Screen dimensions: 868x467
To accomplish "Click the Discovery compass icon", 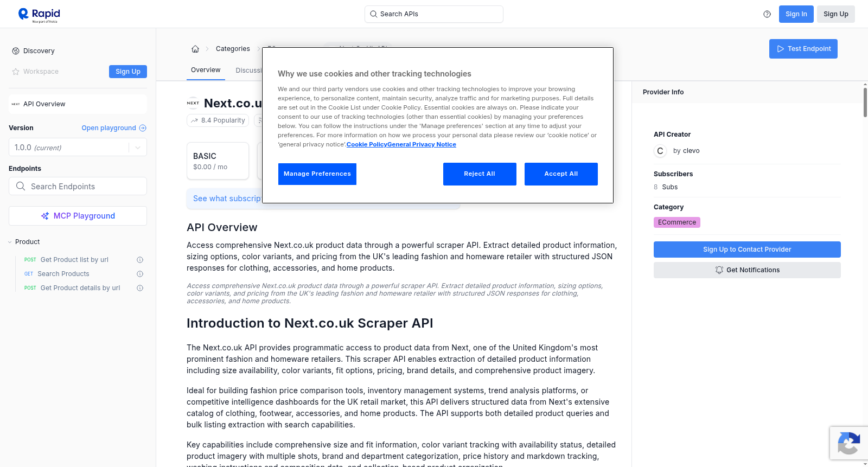I will point(16,51).
